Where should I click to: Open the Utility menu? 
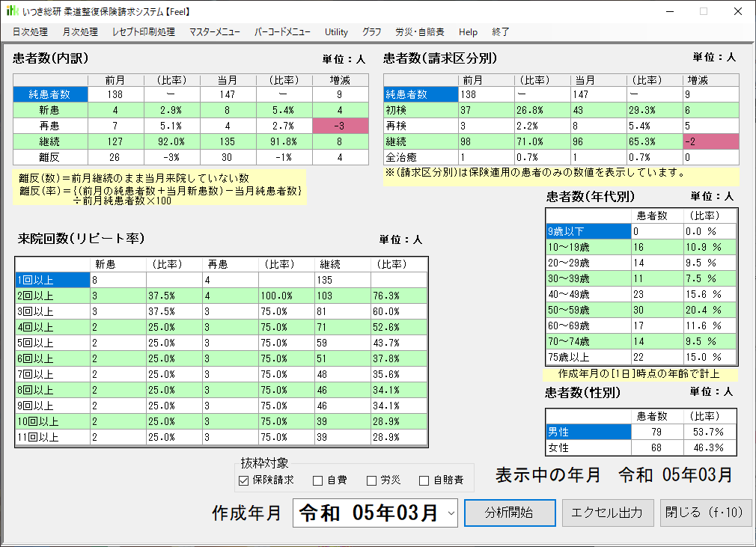336,32
